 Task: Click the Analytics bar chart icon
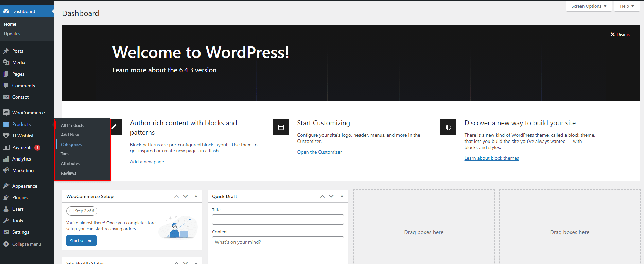[x=6, y=159]
